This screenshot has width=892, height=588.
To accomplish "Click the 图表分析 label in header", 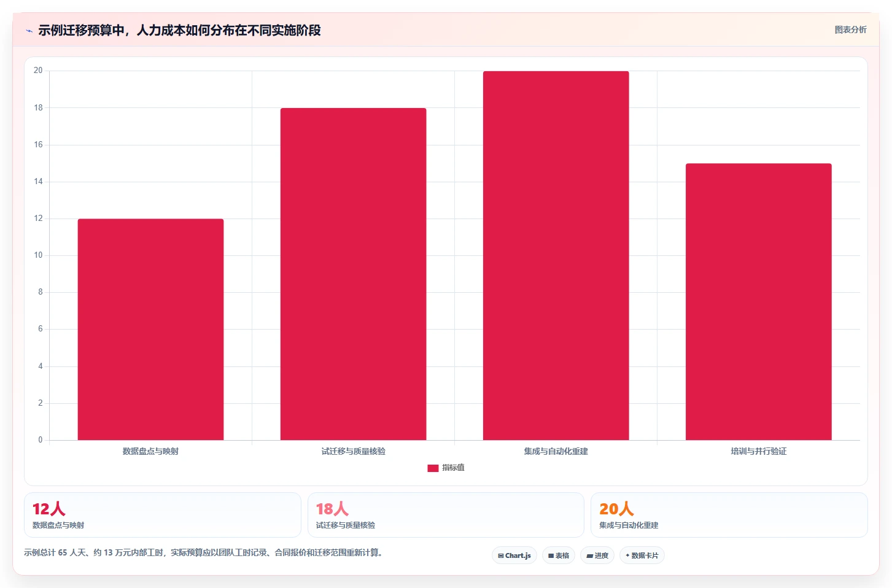I will click(x=850, y=29).
